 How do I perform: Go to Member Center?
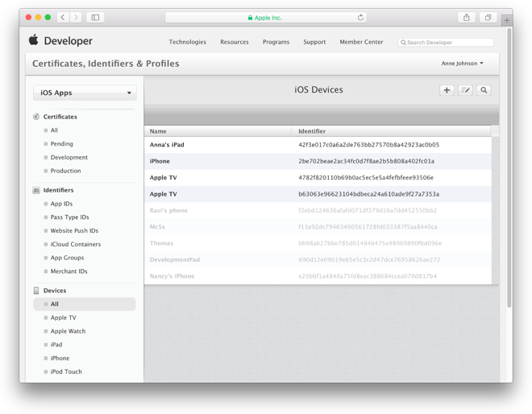361,42
